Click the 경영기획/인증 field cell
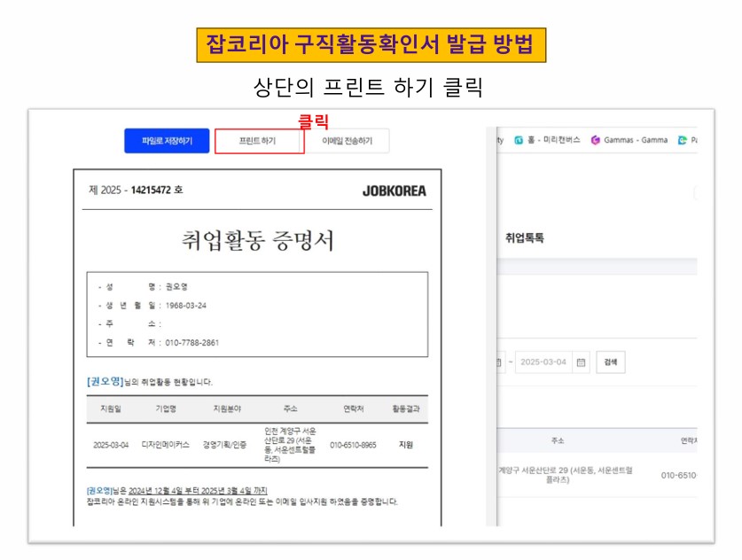The width and height of the screenshot is (742, 560). [x=225, y=445]
